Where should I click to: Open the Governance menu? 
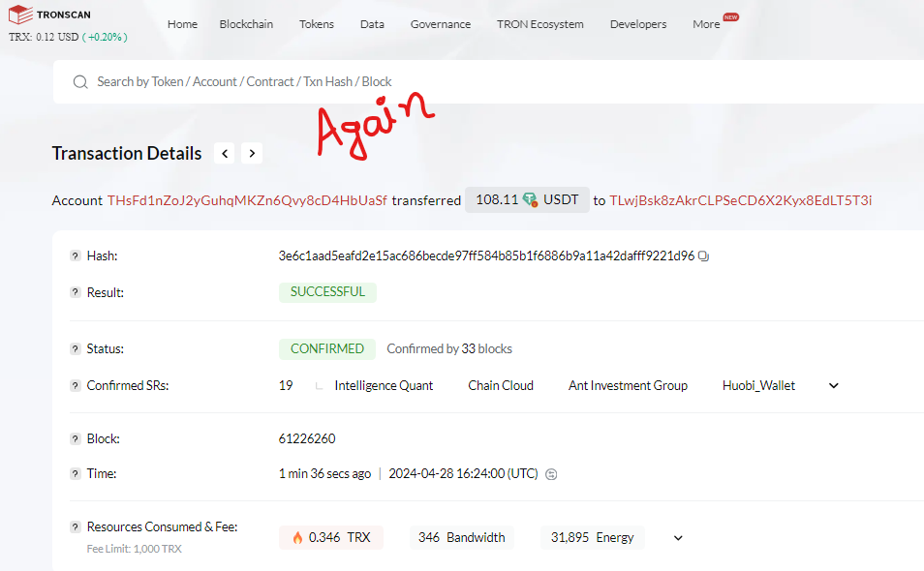[x=441, y=24]
